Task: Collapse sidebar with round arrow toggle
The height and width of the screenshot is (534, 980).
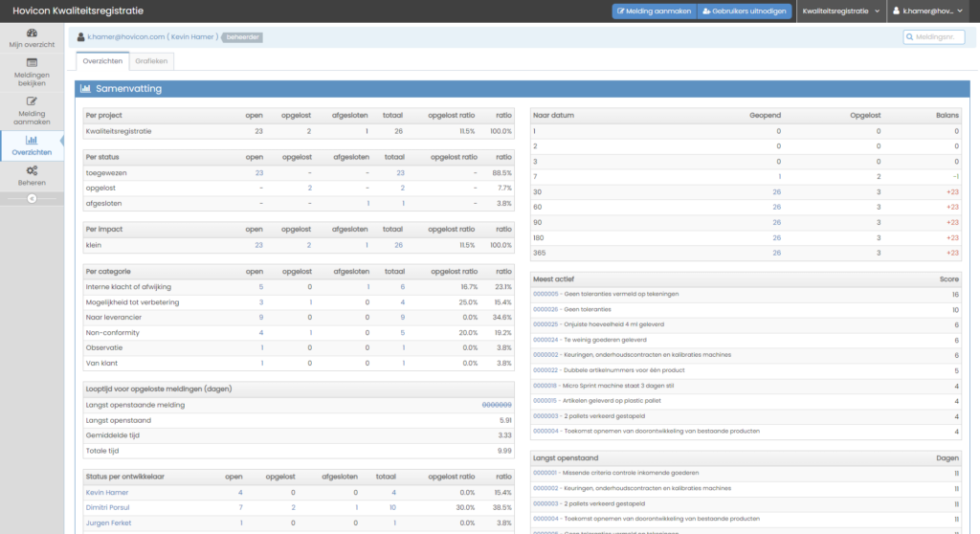Action: (32, 198)
